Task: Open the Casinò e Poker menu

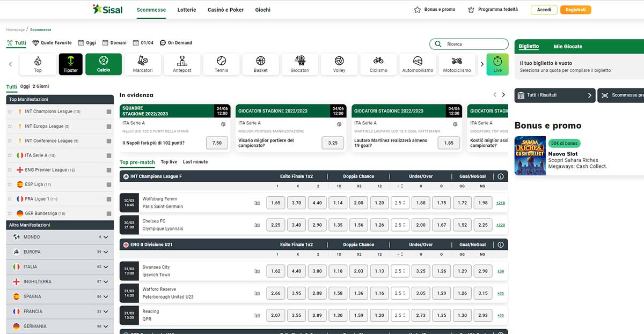Action: tap(225, 10)
